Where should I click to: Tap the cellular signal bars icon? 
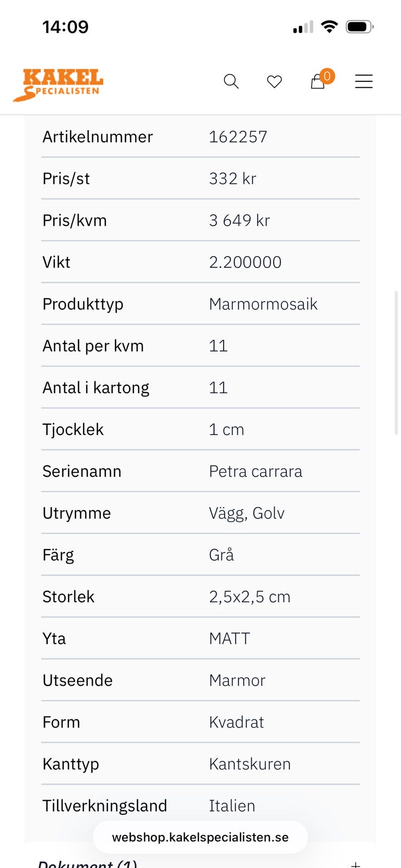303,27
